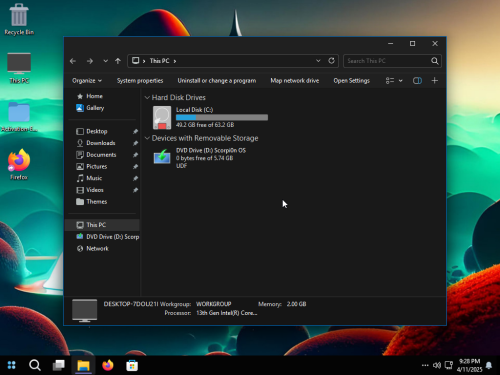500x375 pixels.
Task: Click the pin icon beside Downloads
Action: pyautogui.click(x=135, y=143)
